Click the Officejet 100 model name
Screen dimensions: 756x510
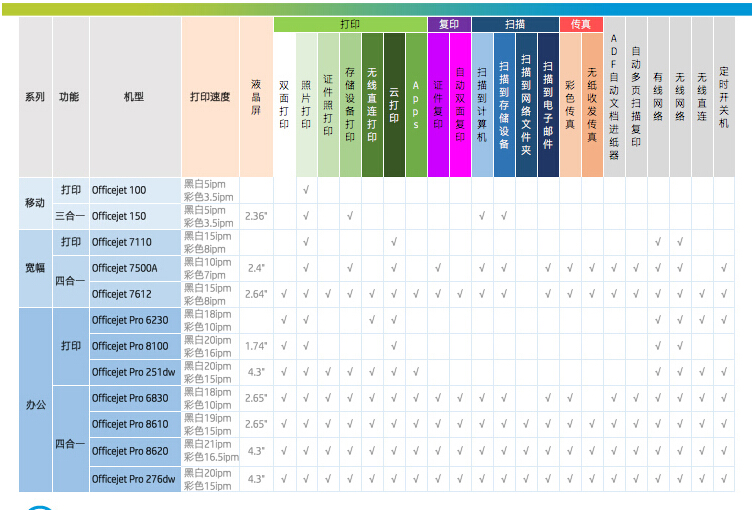119,190
